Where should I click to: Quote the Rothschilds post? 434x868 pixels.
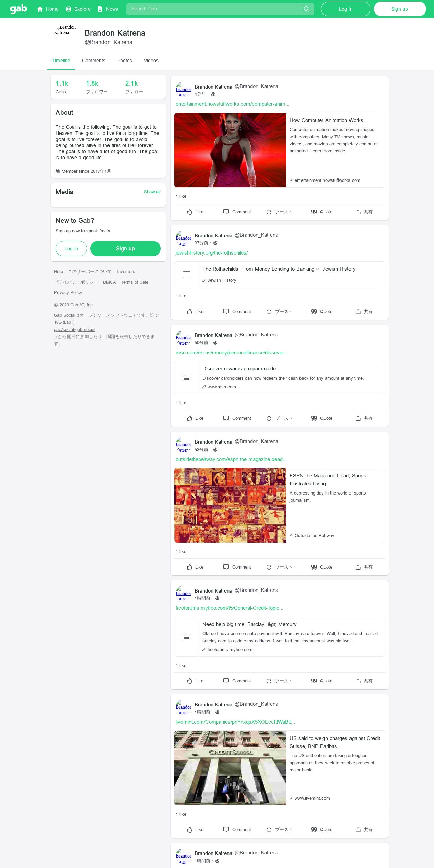322,311
